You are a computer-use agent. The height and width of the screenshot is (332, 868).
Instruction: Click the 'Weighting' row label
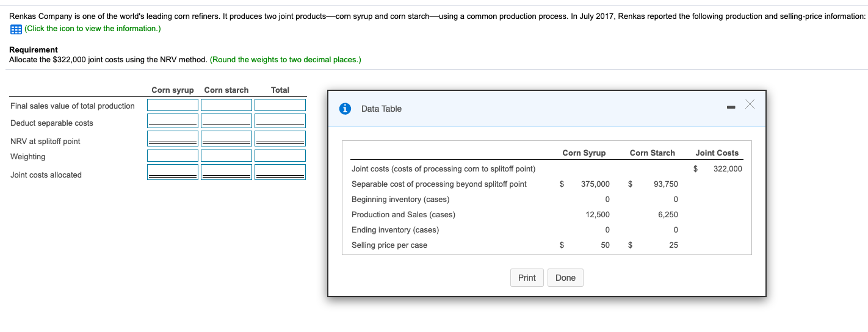(x=28, y=156)
